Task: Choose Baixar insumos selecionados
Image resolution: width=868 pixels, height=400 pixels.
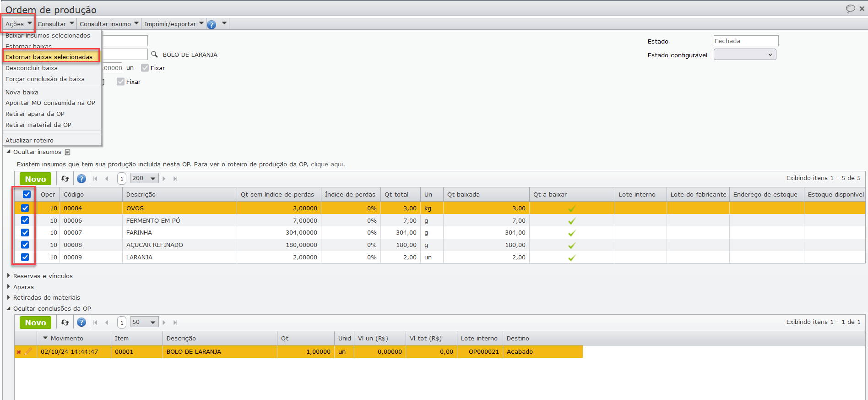Action: click(48, 35)
